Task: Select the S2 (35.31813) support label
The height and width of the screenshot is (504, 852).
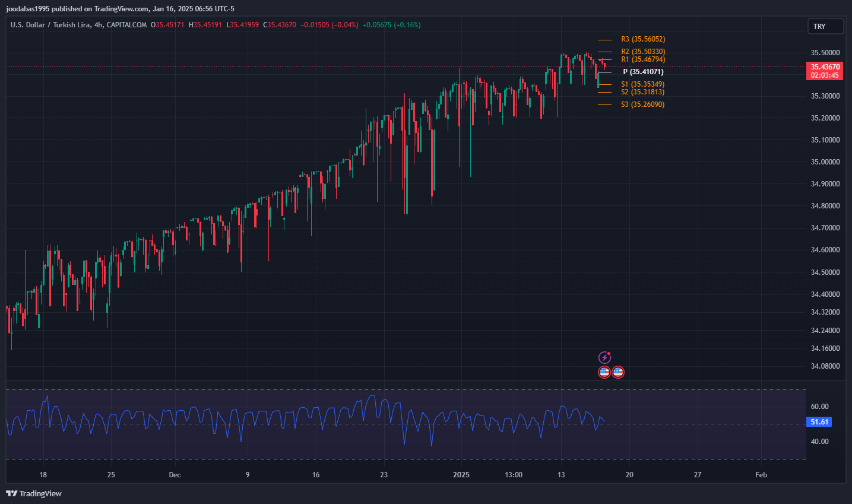Action: click(x=642, y=92)
